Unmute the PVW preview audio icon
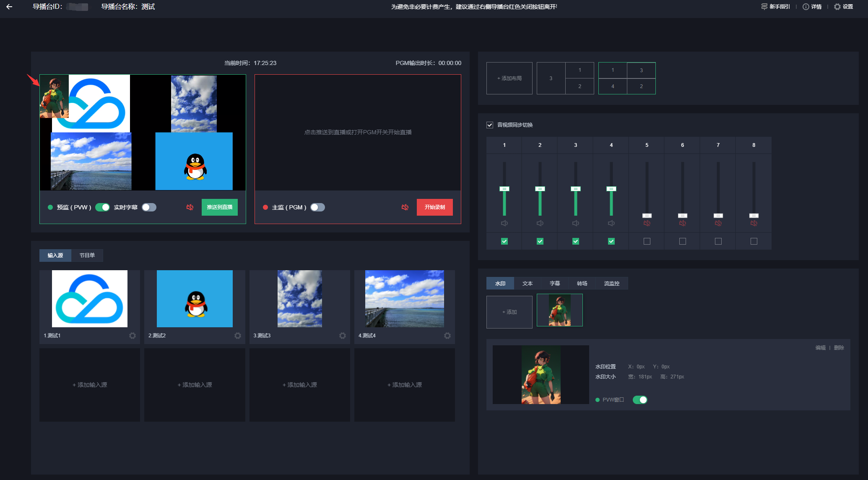 [x=190, y=207]
